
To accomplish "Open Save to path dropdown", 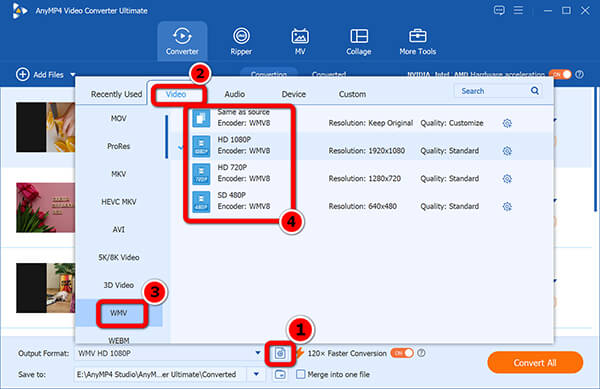I will coord(256,374).
